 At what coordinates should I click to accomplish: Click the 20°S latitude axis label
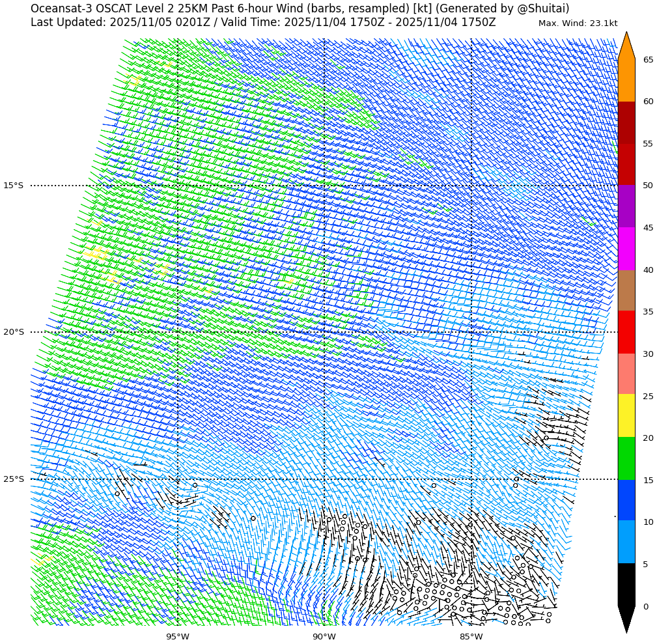tap(13, 332)
